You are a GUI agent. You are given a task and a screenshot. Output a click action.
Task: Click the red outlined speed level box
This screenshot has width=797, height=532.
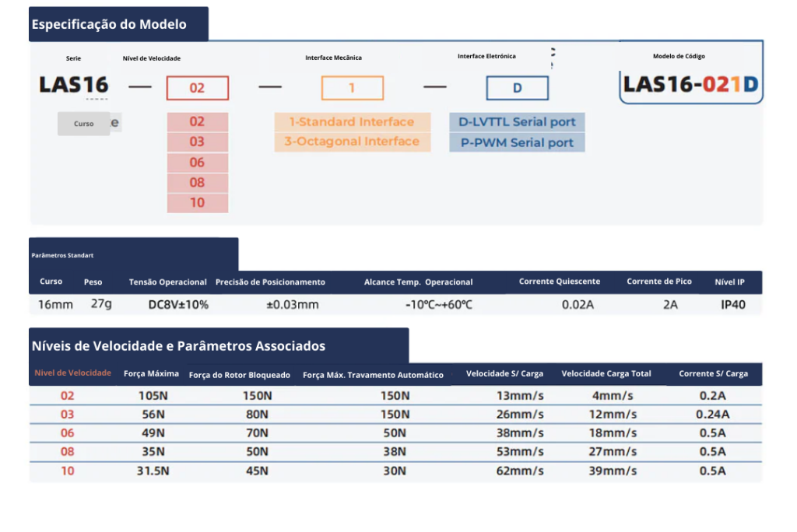pos(197,88)
